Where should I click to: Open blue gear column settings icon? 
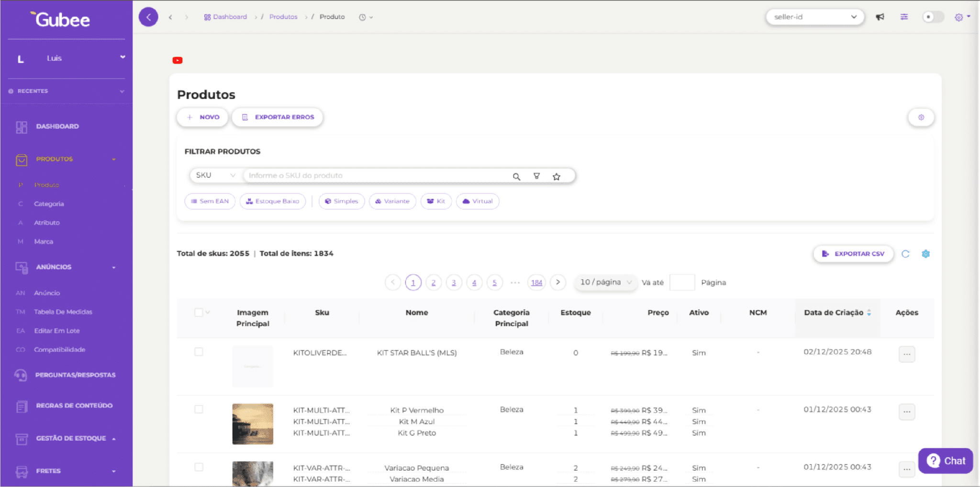coord(926,254)
